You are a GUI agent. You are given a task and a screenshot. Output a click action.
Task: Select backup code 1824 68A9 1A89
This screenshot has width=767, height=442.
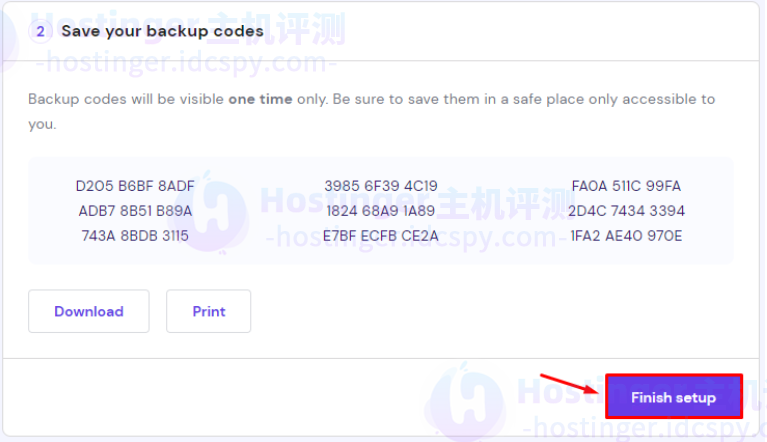pyautogui.click(x=381, y=211)
